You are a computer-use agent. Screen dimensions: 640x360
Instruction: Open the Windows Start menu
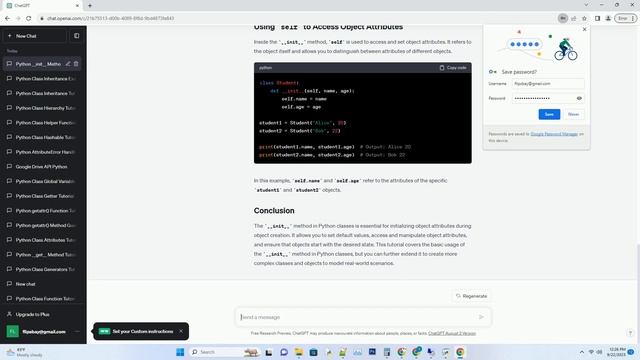coord(180,352)
